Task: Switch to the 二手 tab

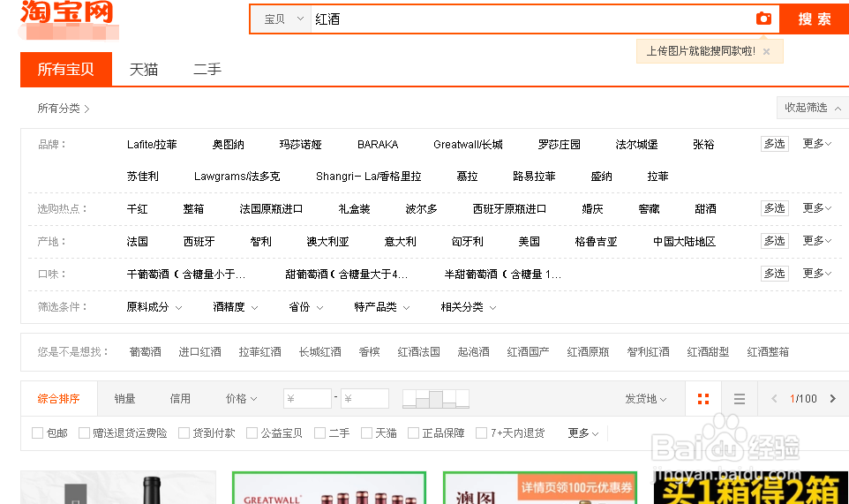Action: click(x=207, y=70)
